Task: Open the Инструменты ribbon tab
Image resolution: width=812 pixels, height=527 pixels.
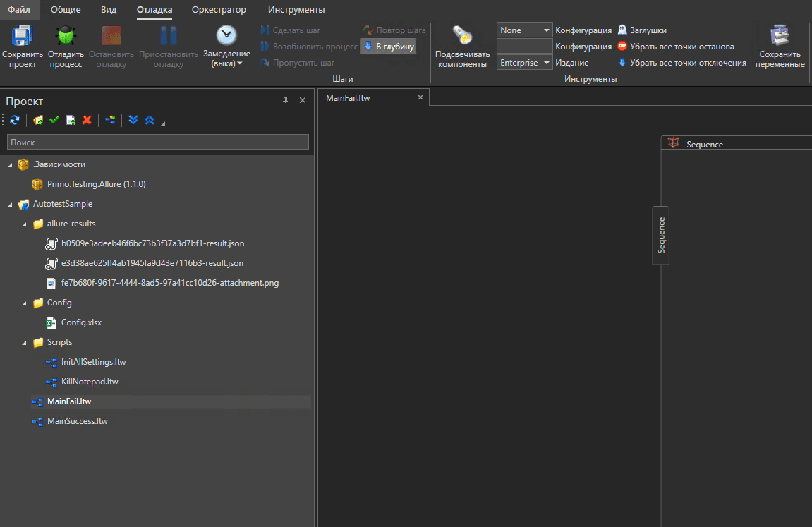Action: point(296,10)
